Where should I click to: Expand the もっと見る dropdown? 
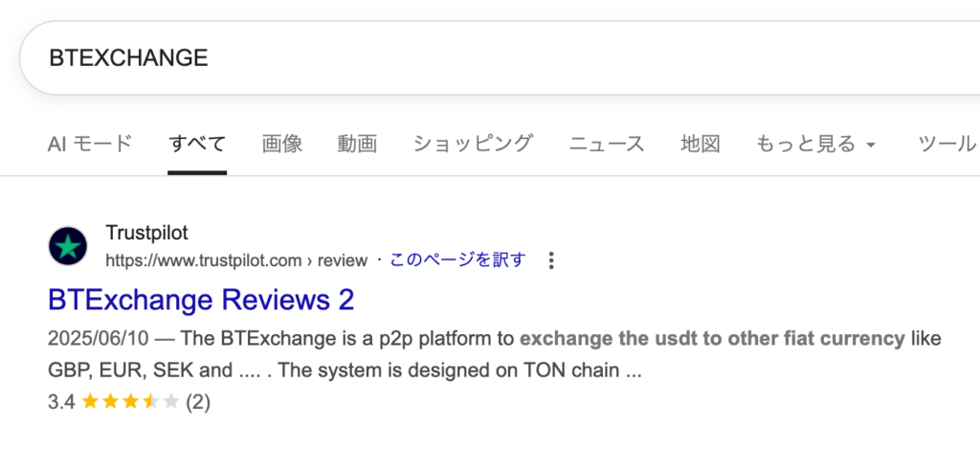coord(816,145)
